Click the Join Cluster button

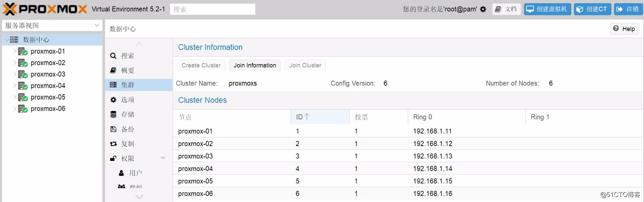(x=305, y=65)
